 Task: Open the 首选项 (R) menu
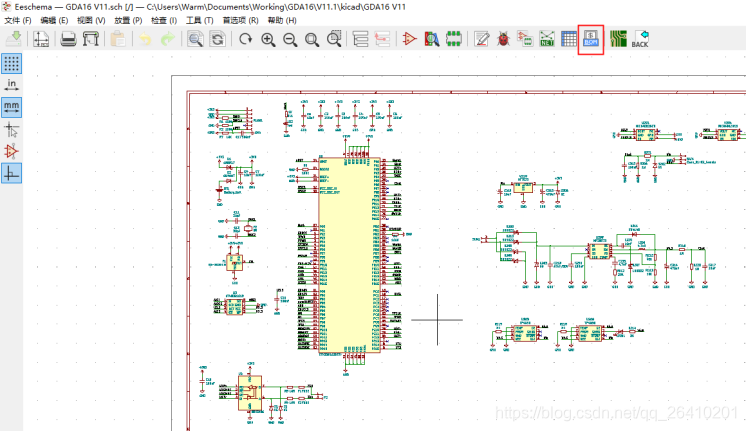click(x=240, y=20)
